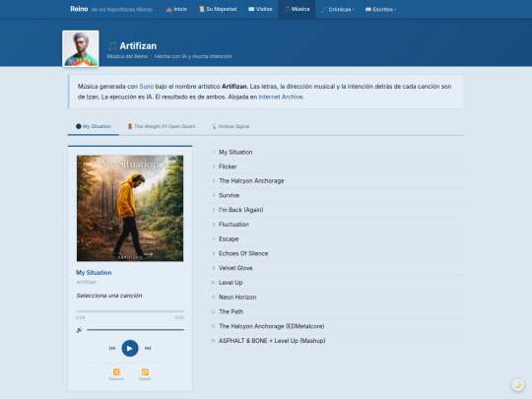The width and height of the screenshot is (532, 399).
Task: Play the track Fluctuation
Action: pyautogui.click(x=336, y=225)
